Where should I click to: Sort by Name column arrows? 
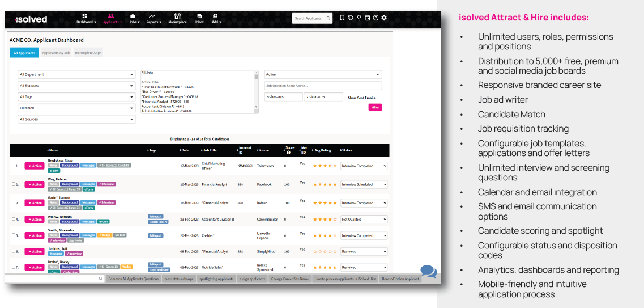point(48,150)
